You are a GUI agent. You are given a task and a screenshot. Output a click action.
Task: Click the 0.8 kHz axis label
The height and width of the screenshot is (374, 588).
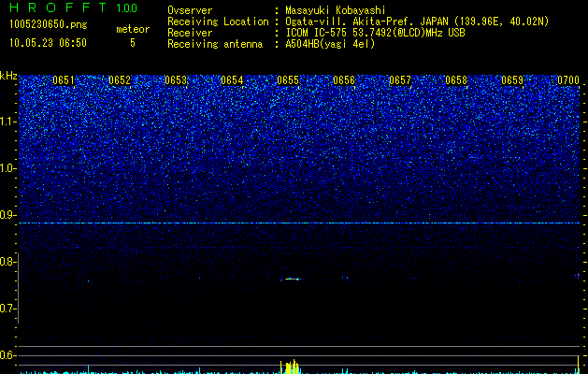click(x=7, y=262)
